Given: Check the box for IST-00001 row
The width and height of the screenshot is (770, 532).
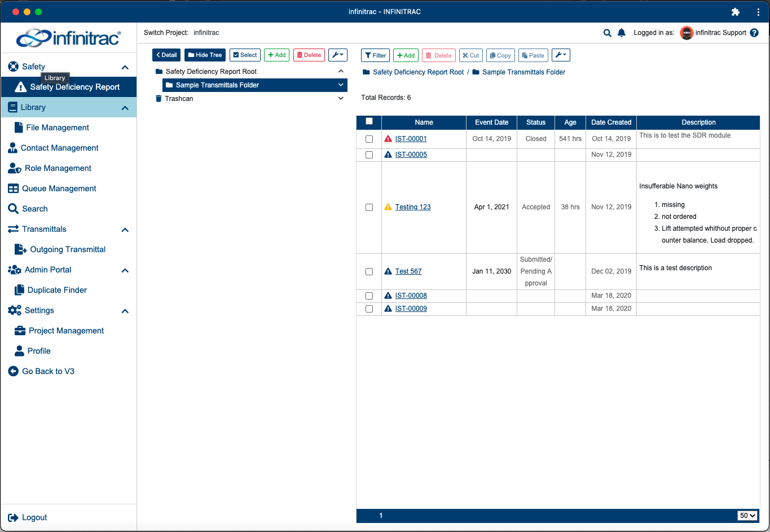Looking at the screenshot, I should [369, 139].
